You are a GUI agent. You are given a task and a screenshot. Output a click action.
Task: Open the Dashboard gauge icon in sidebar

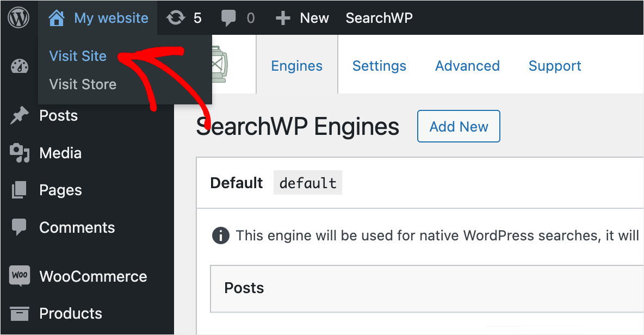point(19,66)
